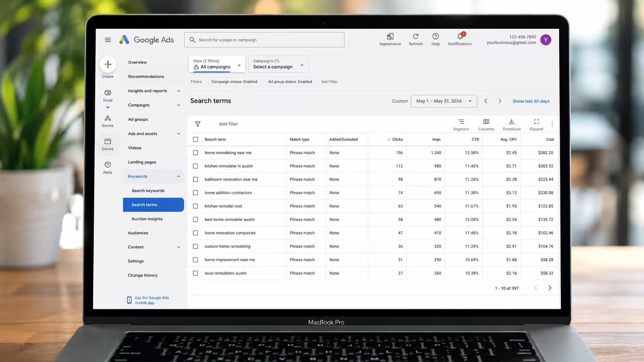The width and height of the screenshot is (644, 362).
Task: Open the All campaigns view dropdown
Action: coord(217,64)
